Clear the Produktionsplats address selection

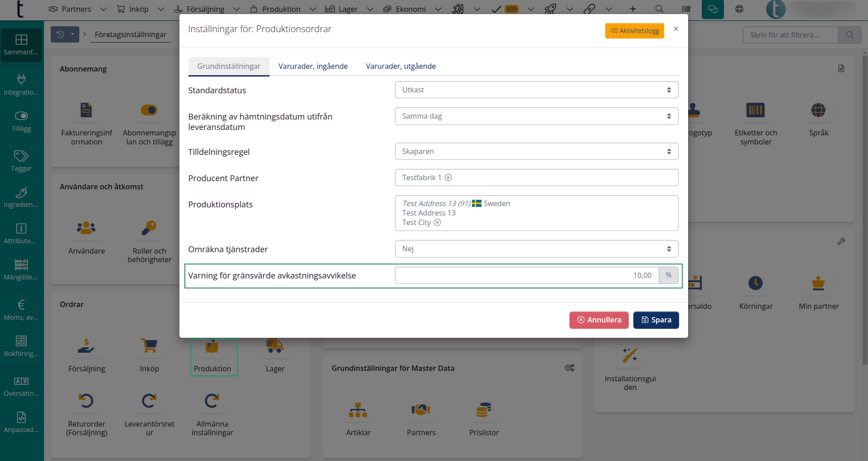(x=437, y=222)
